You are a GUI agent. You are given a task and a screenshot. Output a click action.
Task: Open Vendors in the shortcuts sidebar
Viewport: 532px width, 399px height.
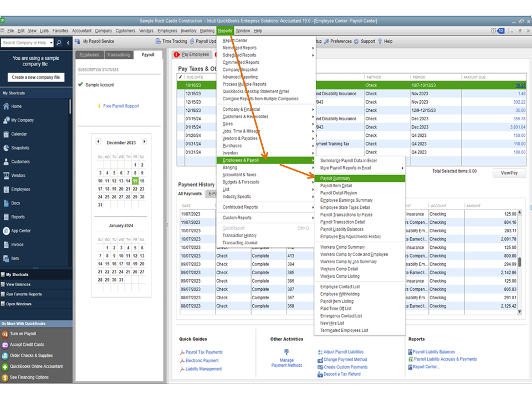[18, 176]
